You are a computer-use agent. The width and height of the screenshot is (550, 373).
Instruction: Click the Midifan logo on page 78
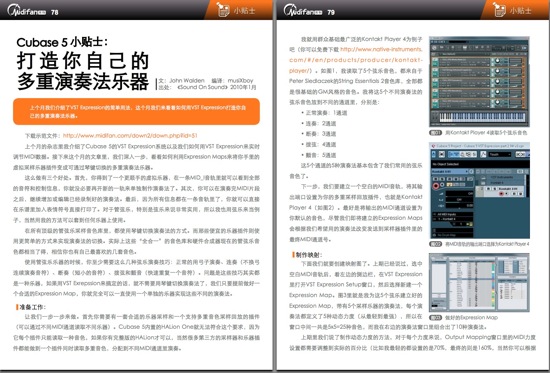pos(27,11)
